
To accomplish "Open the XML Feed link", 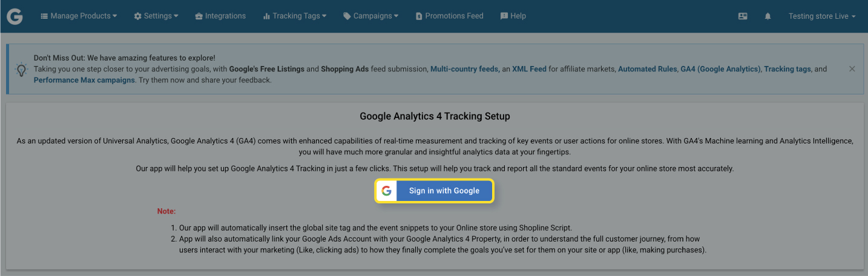I will pos(529,69).
